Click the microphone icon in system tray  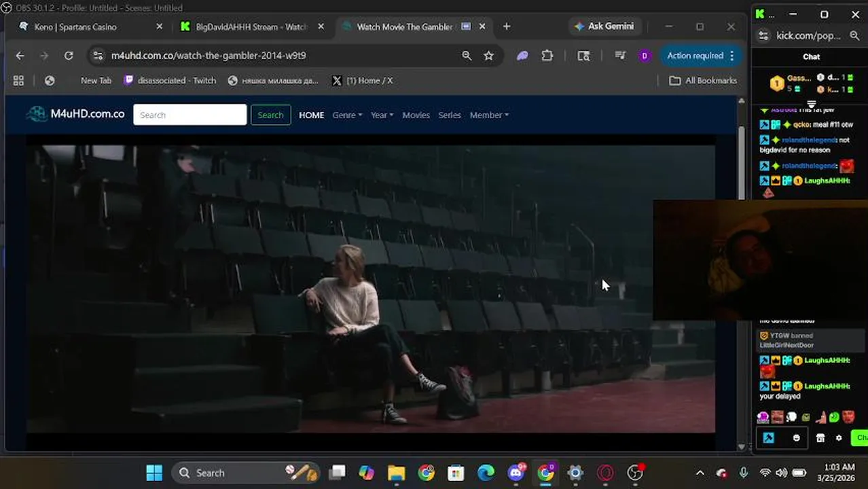click(x=744, y=473)
